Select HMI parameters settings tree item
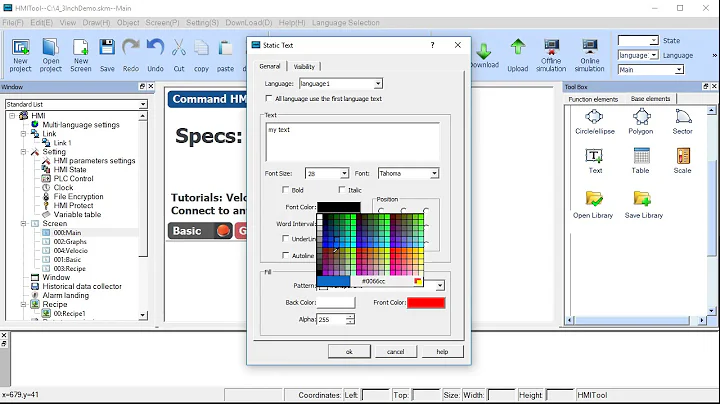 click(95, 161)
